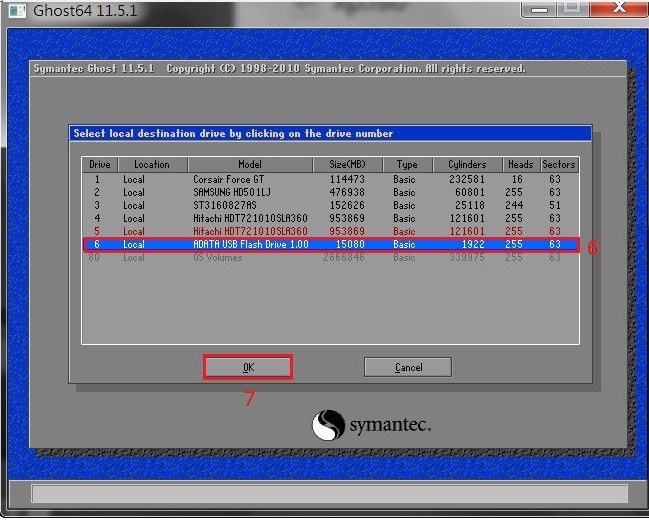649x521 pixels.
Task: Click the empty status bar field
Action: coord(329,494)
